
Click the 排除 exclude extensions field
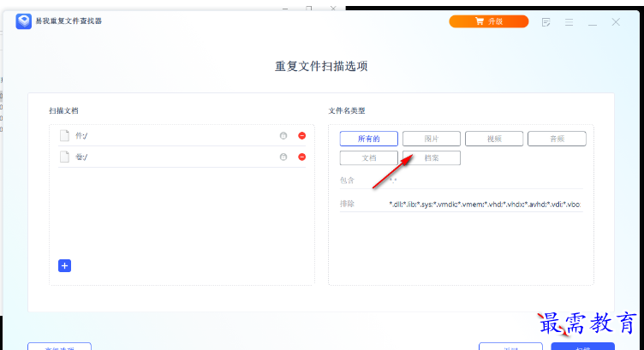[x=484, y=205]
